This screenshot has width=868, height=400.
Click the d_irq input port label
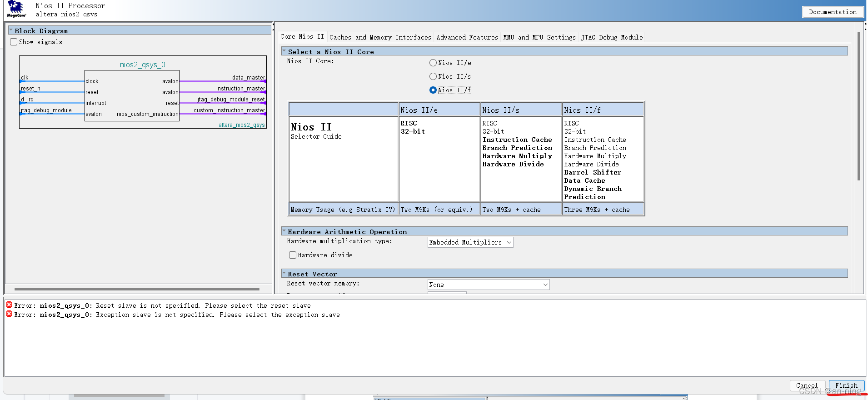27,100
